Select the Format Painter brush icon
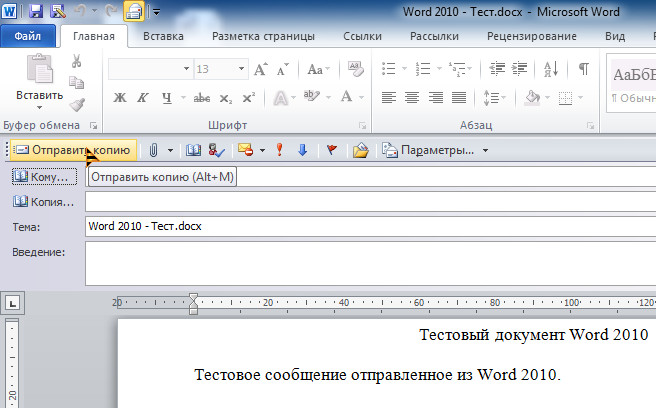This screenshot has width=656, height=408. [x=77, y=104]
